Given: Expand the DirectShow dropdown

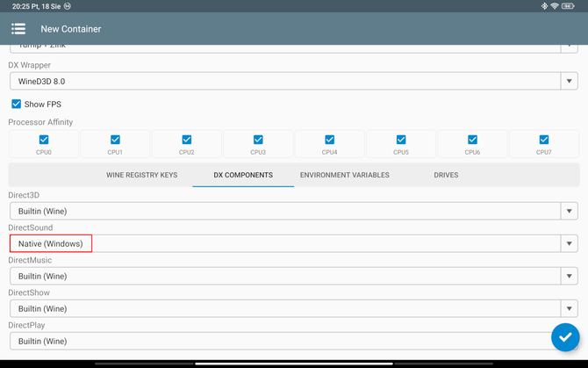Looking at the screenshot, I should 294,308.
